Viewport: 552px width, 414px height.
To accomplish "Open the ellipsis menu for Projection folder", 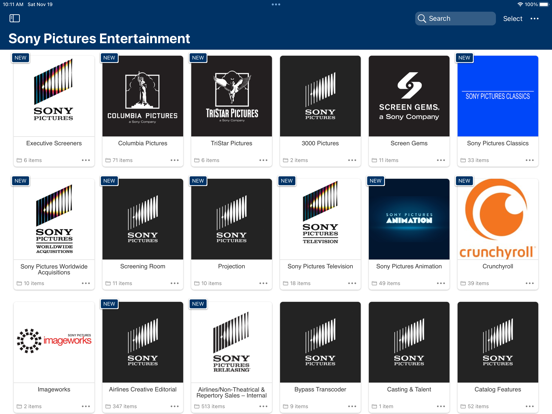I will pyautogui.click(x=263, y=283).
